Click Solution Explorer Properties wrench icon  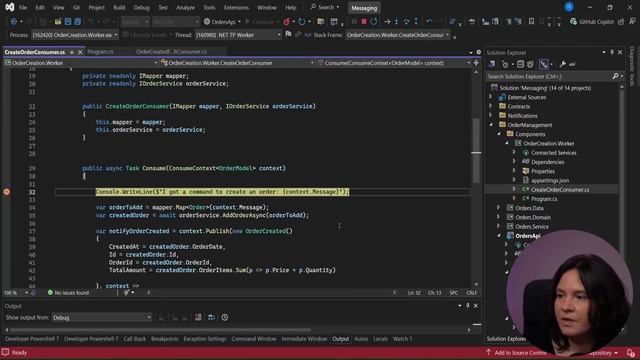pyautogui.click(x=562, y=64)
